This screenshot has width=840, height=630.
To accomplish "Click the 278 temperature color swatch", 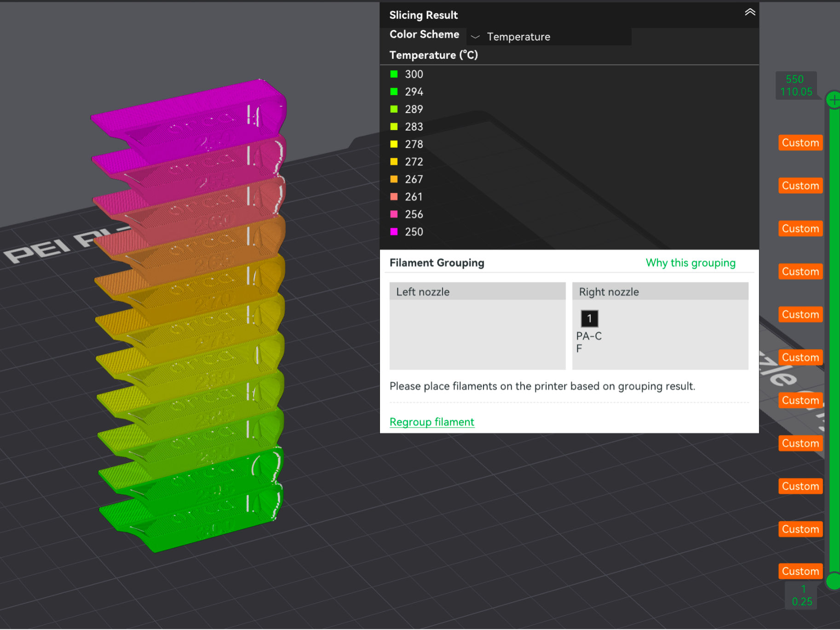I will pyautogui.click(x=394, y=144).
